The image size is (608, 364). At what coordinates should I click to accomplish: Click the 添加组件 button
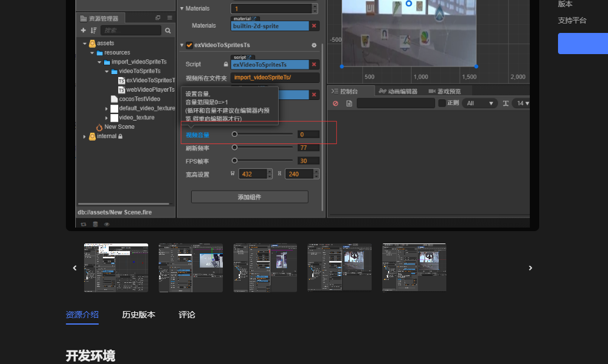250,197
